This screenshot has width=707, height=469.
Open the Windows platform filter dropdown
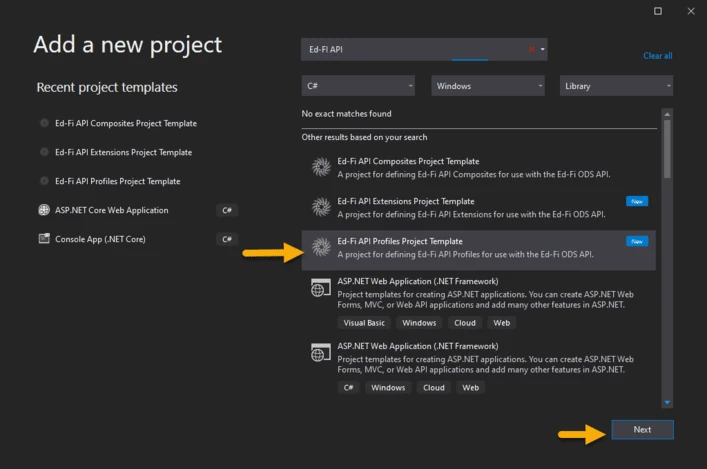tap(487, 86)
